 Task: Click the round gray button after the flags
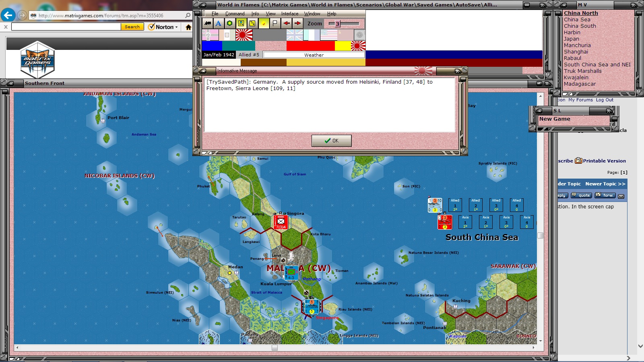(359, 35)
